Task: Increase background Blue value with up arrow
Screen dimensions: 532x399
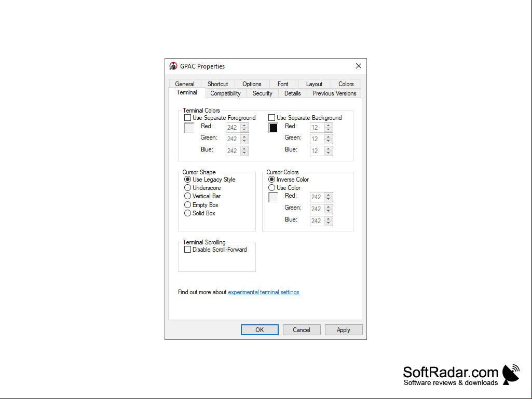Action: point(329,148)
